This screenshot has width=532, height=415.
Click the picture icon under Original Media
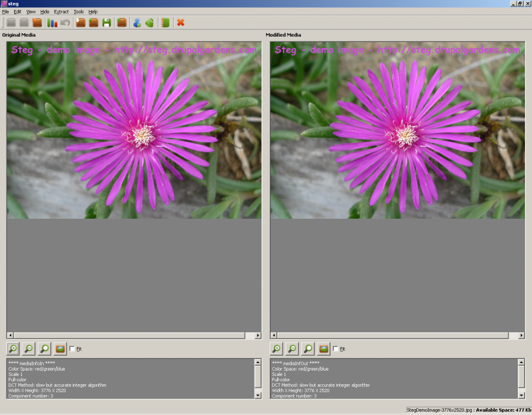[x=60, y=348]
